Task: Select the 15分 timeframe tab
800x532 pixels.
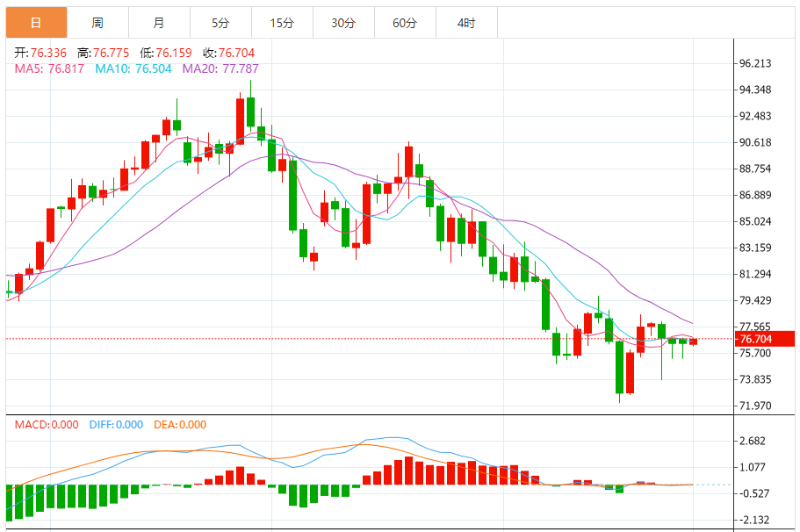Action: (x=282, y=23)
